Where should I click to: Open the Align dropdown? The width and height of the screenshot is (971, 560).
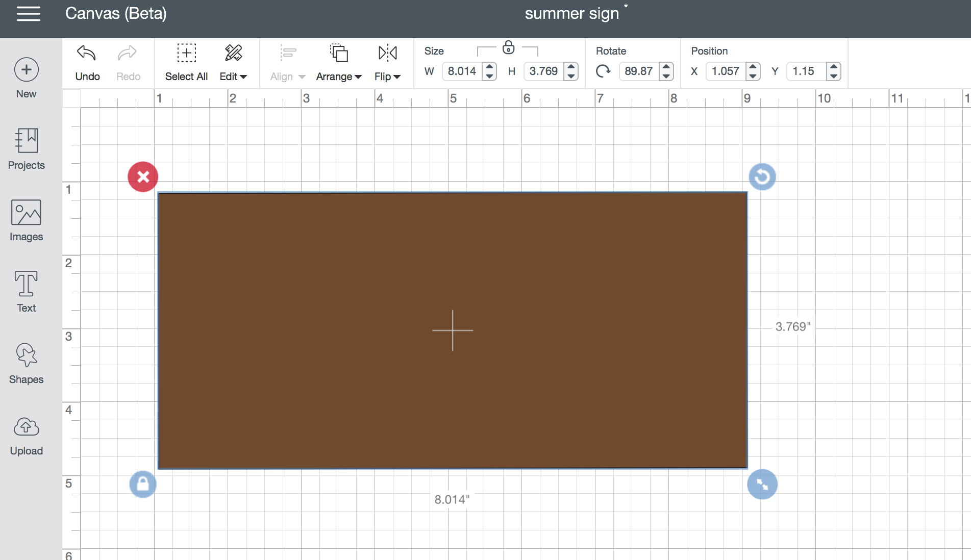[287, 63]
